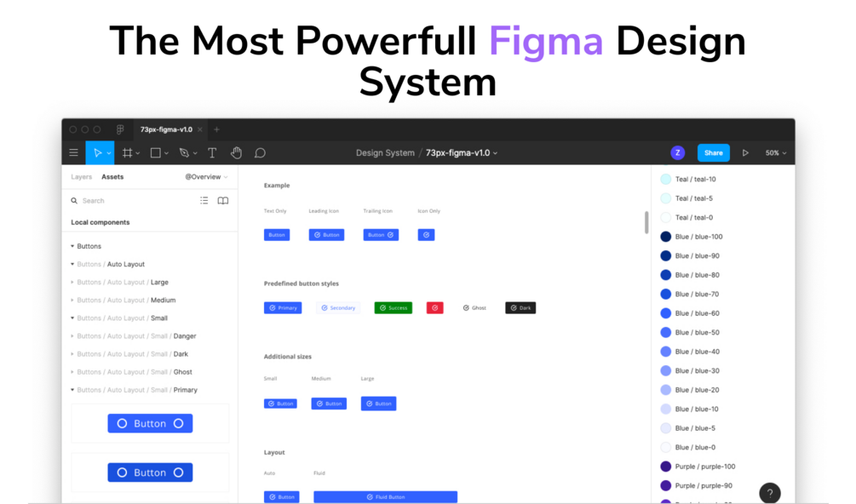Pick the Teal / teal-5 color style

[x=687, y=198]
